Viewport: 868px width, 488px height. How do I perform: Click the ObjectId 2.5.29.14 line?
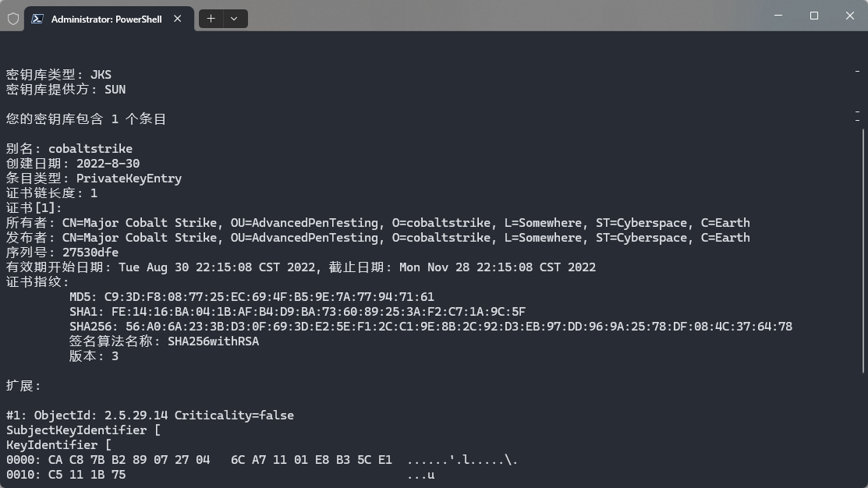[x=150, y=416]
